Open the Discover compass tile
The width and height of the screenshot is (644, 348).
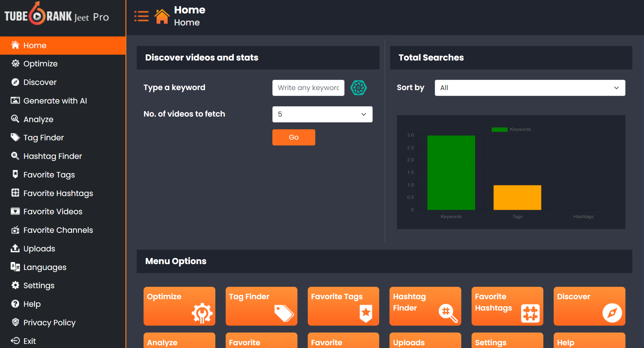(589, 306)
